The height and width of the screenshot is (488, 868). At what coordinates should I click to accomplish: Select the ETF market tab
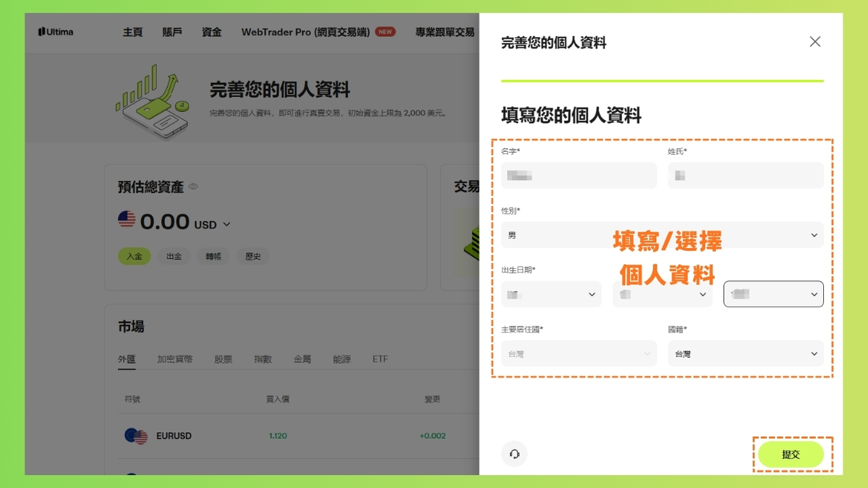point(380,359)
